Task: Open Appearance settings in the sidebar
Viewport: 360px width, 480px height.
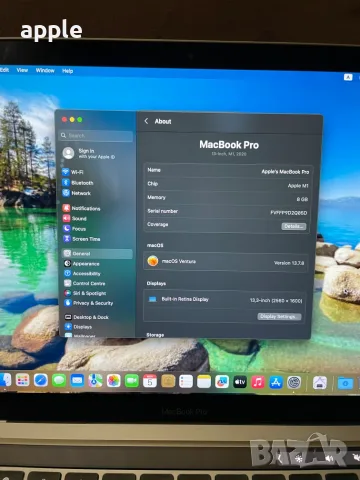Action: pos(82,264)
